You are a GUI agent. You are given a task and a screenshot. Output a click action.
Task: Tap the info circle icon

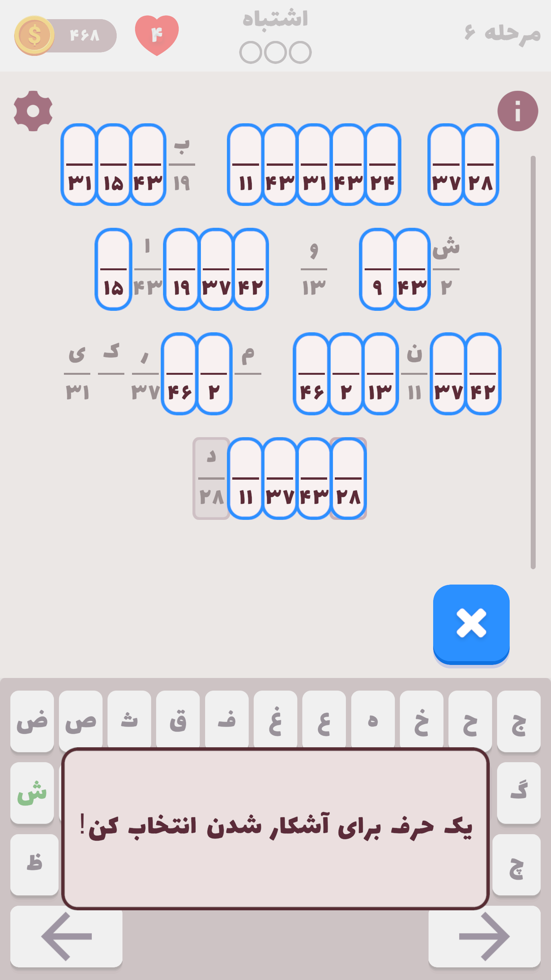(517, 111)
